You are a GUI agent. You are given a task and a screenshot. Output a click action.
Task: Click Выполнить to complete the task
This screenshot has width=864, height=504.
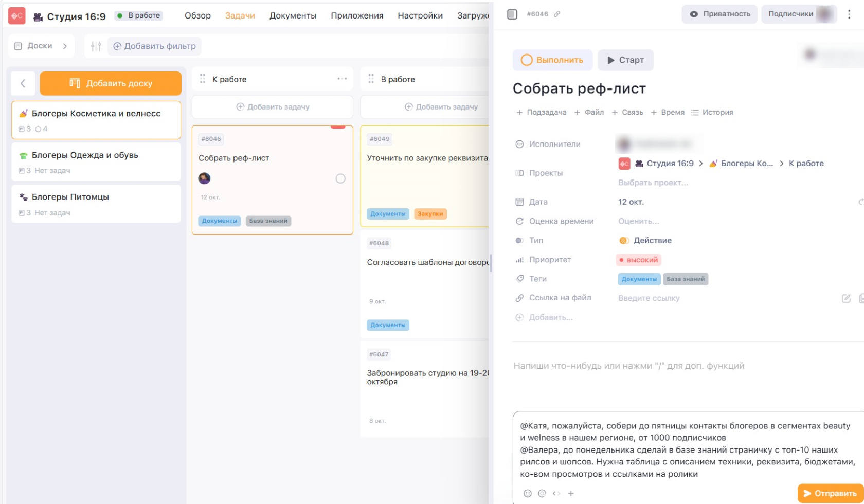click(x=552, y=60)
